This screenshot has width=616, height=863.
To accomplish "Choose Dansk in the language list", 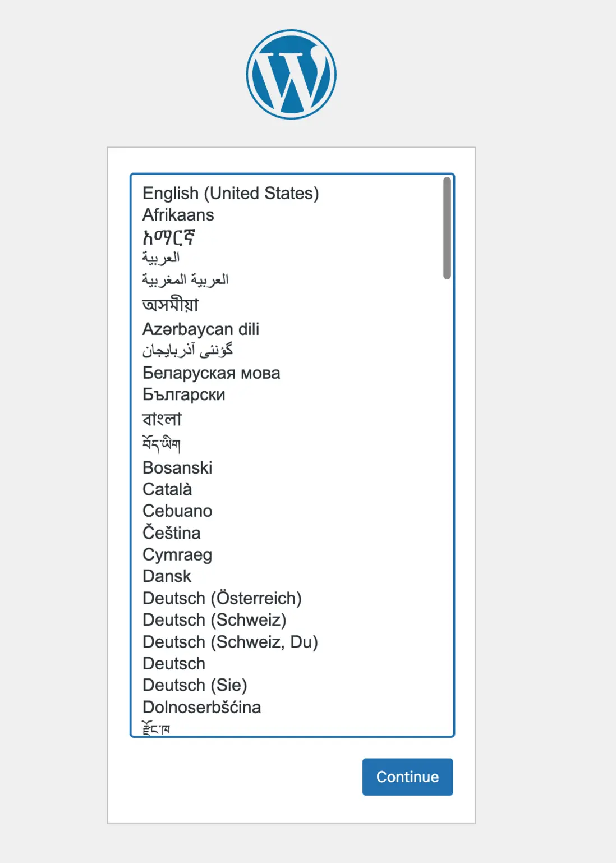I will (x=167, y=576).
